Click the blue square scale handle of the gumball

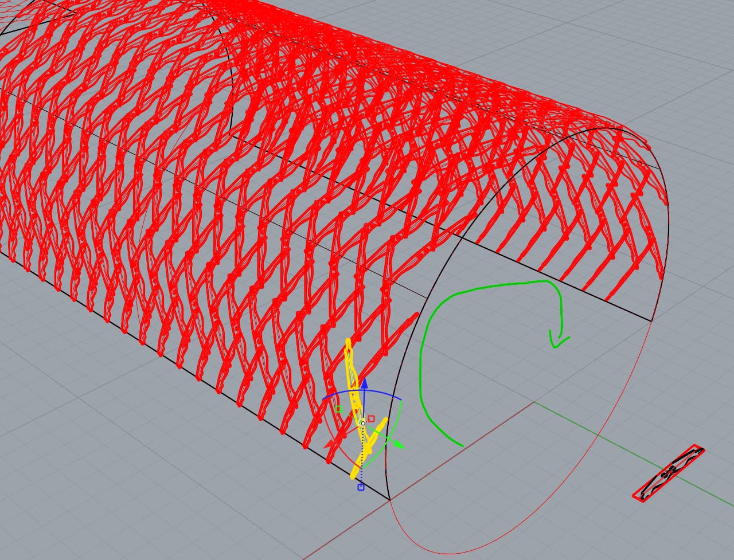pyautogui.click(x=361, y=487)
